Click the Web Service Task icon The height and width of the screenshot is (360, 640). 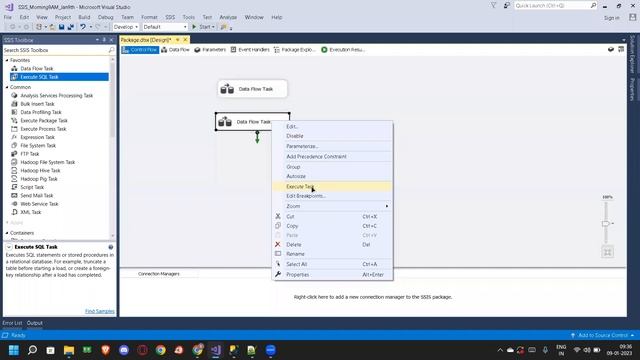point(14,204)
